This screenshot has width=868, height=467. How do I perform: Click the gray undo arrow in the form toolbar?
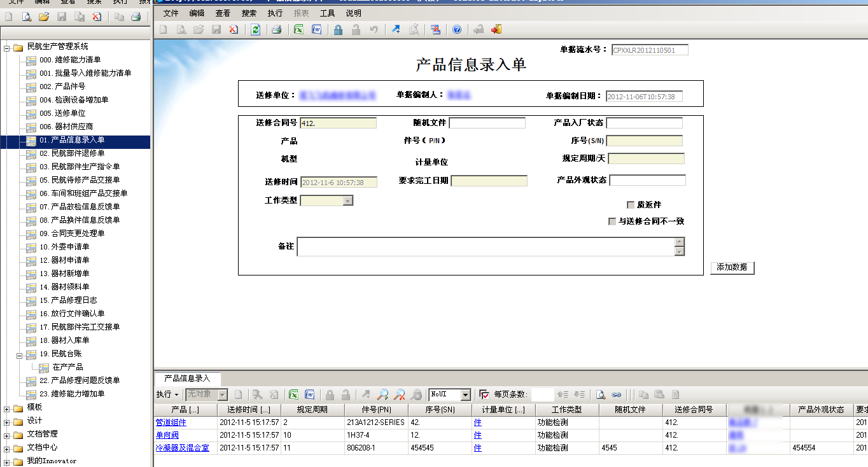(x=374, y=29)
